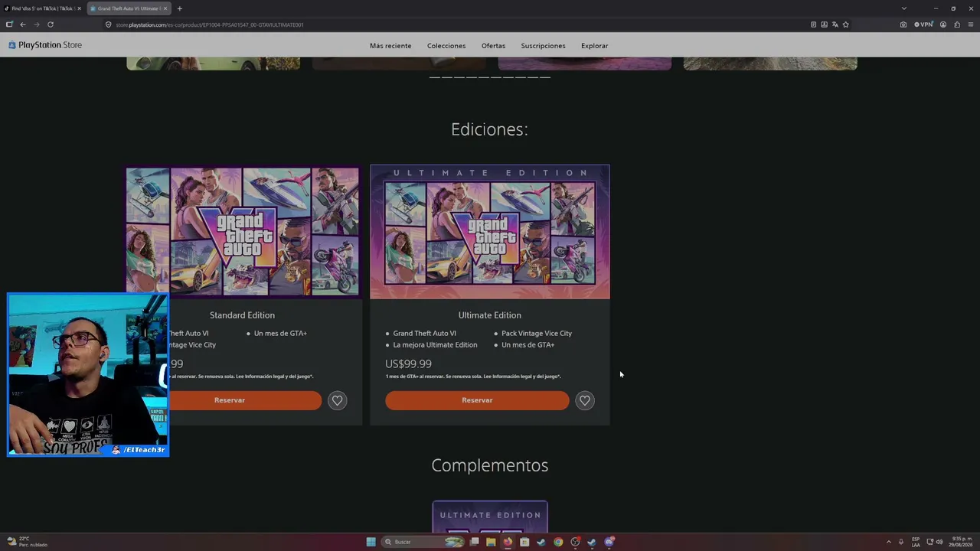This screenshot has height=551, width=980.
Task: Open File Explorer from the taskbar
Action: pos(491,542)
